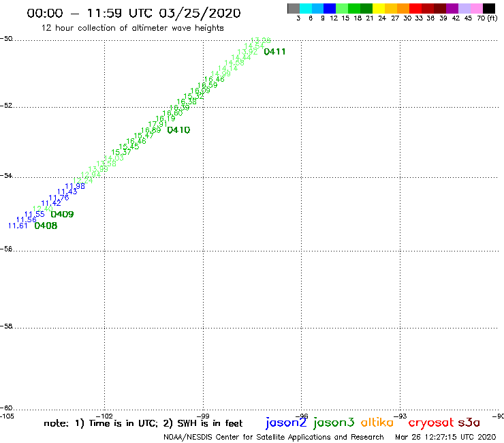Click the (ft) unit label on scale
Image resolution: width=504 pixels, height=443 pixels.
[492, 18]
